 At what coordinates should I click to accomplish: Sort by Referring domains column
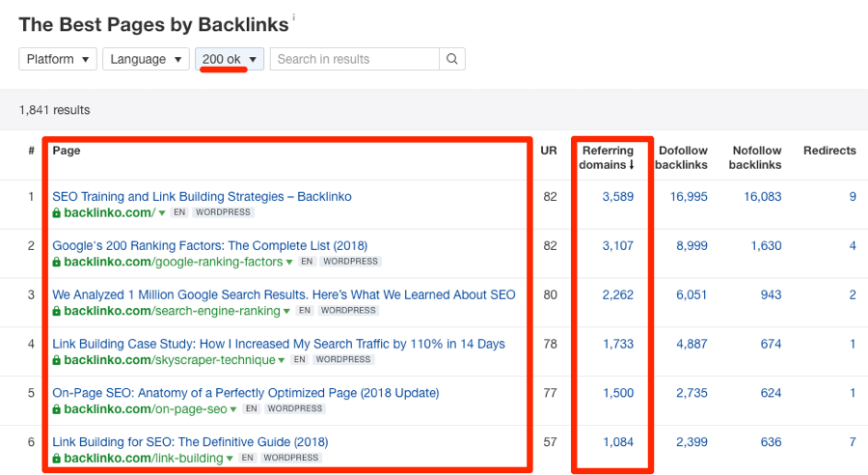(x=608, y=157)
